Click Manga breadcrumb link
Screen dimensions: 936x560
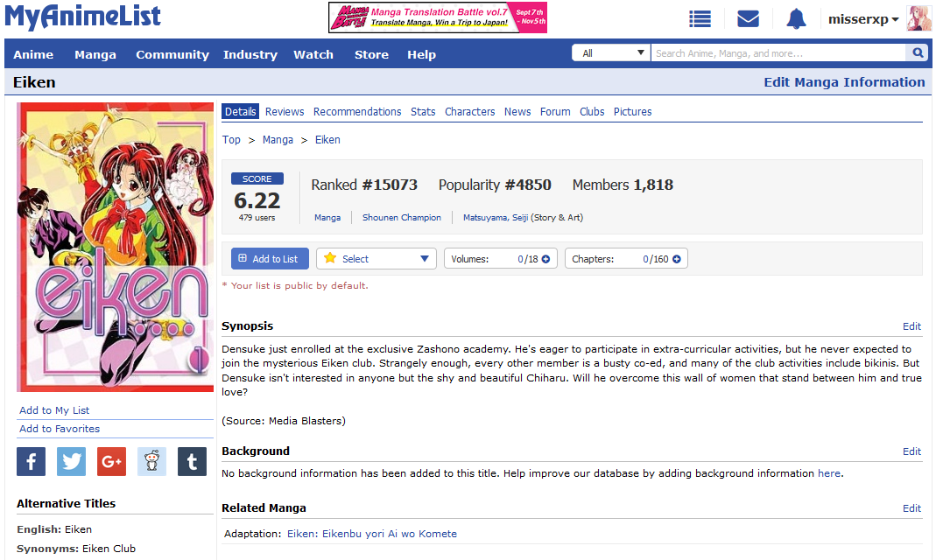point(278,139)
